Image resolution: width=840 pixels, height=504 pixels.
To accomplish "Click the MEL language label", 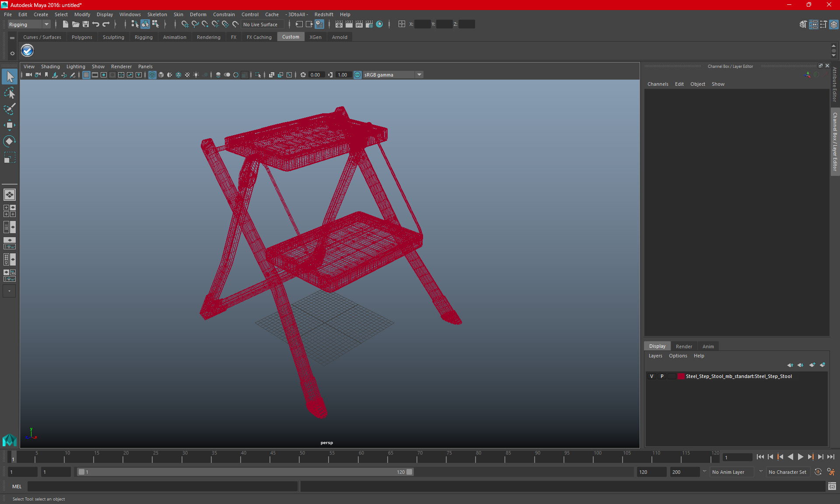I will [x=17, y=486].
